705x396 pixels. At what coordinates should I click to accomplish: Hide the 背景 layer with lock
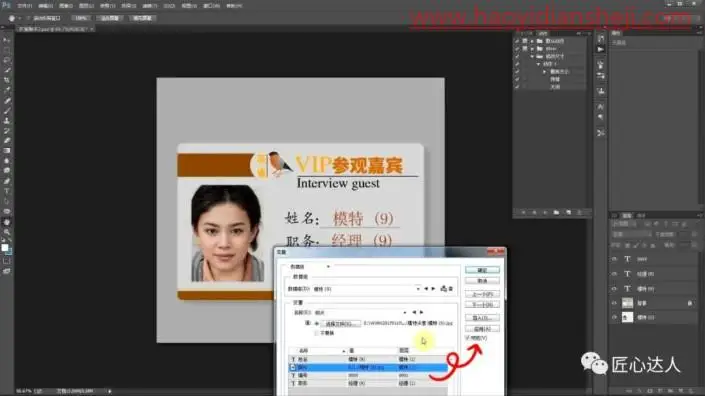[615, 303]
